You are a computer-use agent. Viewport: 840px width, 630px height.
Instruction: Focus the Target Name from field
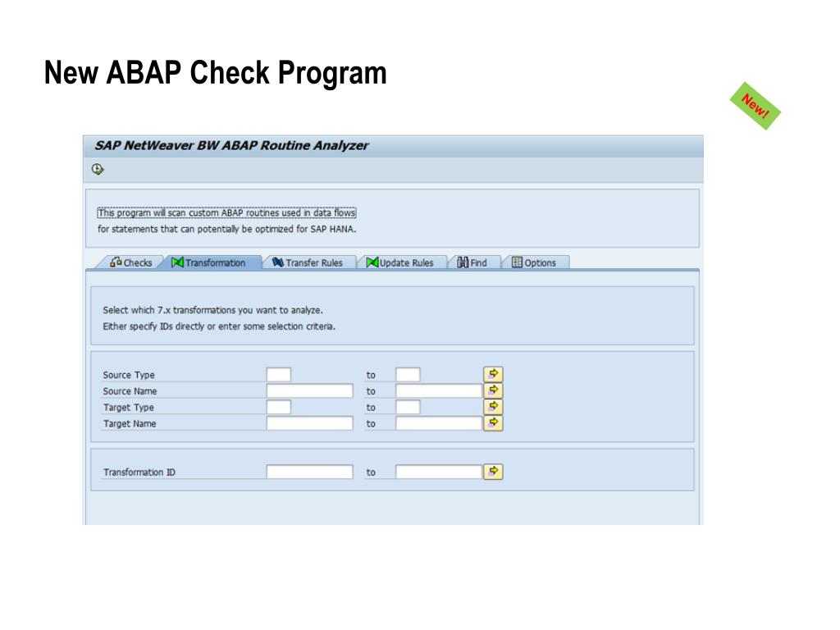click(x=309, y=423)
